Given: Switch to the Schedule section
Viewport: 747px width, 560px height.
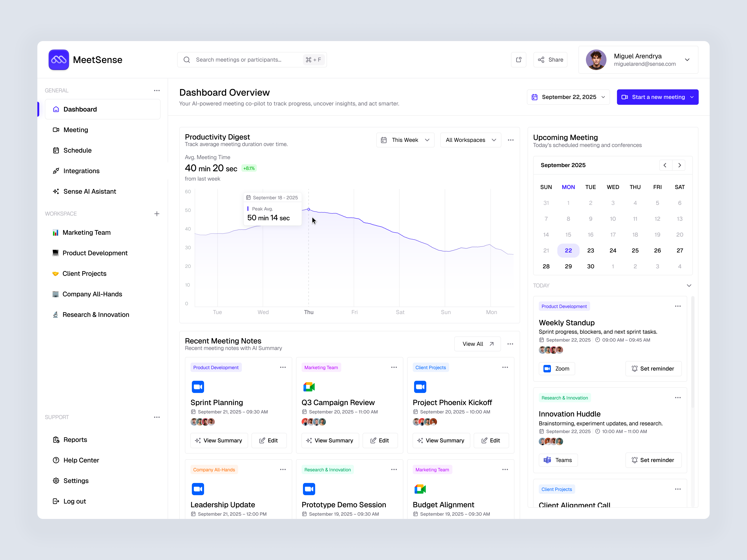Looking at the screenshot, I should 78,150.
